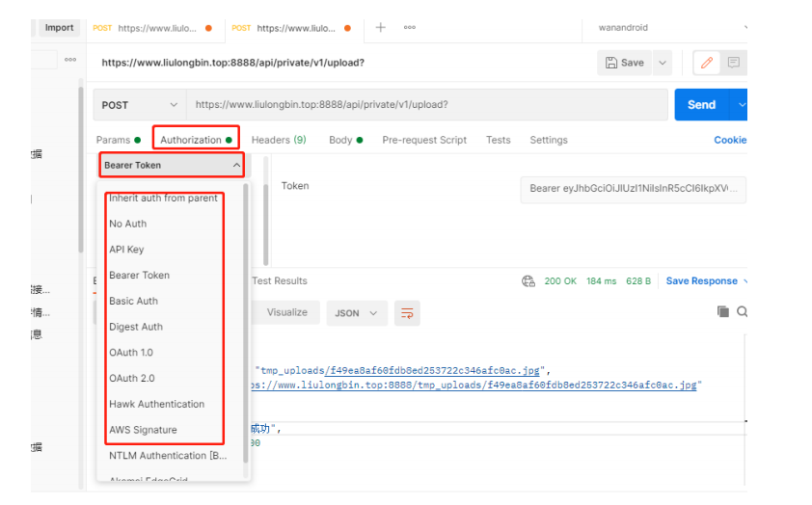This screenshot has height=505, width=812.
Task: Click the request title URL text
Action: [x=233, y=63]
